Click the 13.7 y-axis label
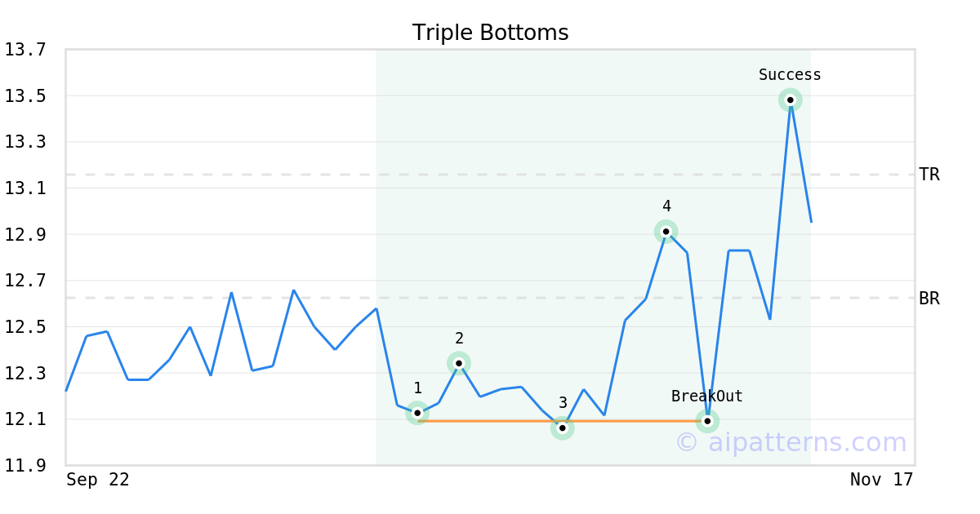980x514 pixels. point(25,50)
